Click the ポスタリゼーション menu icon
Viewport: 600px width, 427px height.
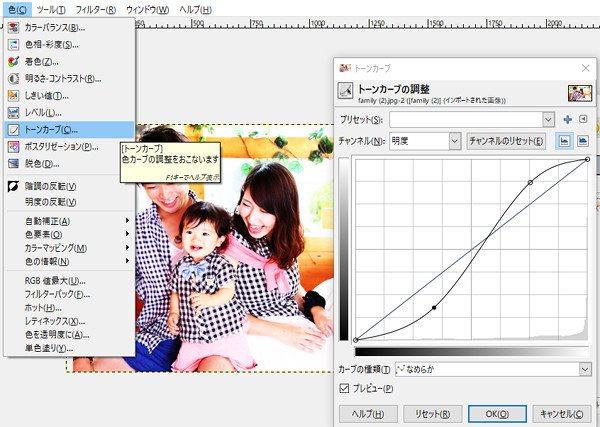14,147
